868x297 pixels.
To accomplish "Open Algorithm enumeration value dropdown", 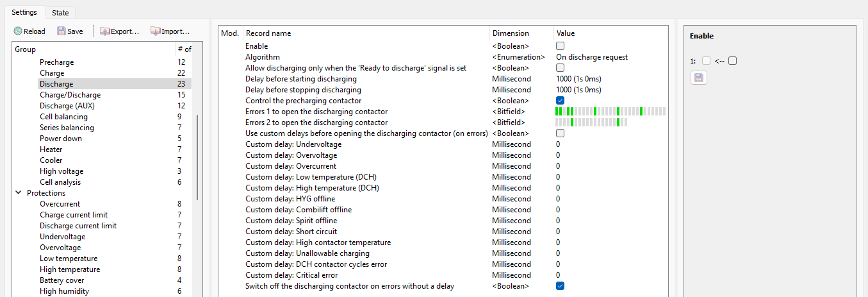I will click(592, 57).
